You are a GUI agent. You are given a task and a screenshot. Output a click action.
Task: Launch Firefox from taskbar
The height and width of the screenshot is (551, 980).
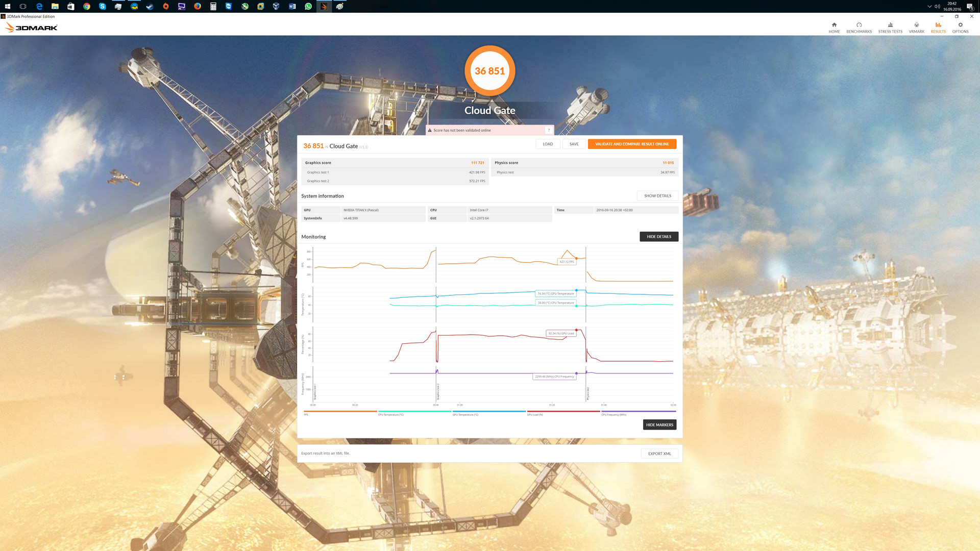[x=198, y=6]
